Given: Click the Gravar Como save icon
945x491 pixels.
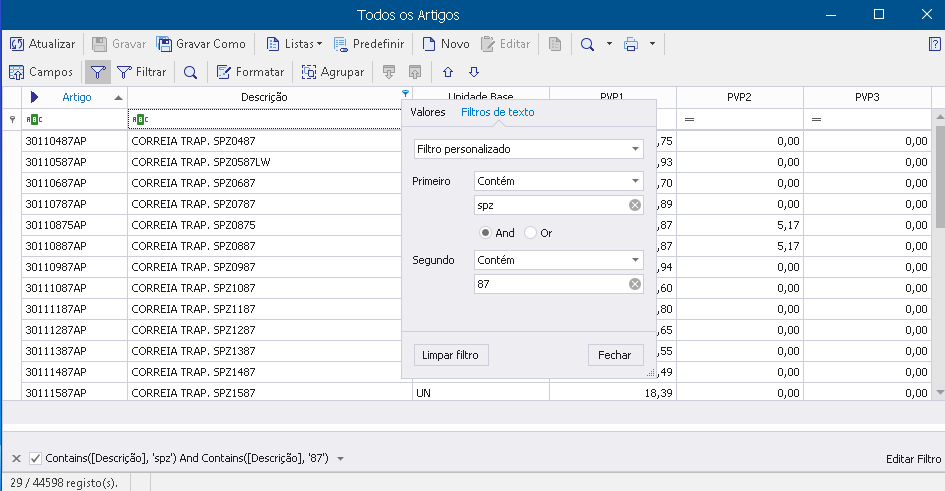Looking at the screenshot, I should (164, 44).
